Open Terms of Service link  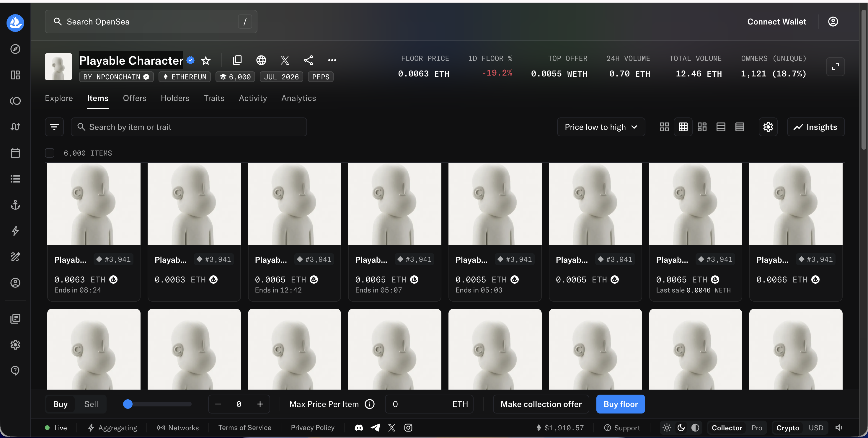click(245, 428)
